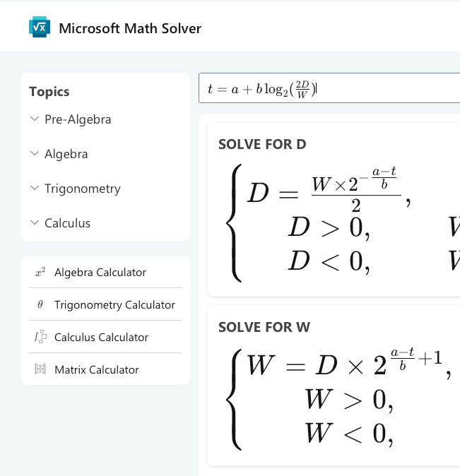Open the Matrix Calculator link
The image size is (460, 476).
pos(105,369)
